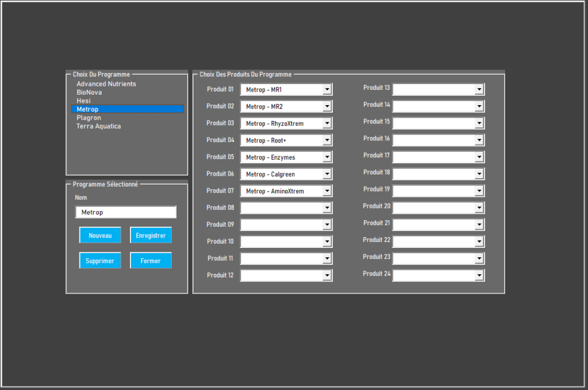Open the Produit 02 dropdown showing Metrop - MR2

[x=327, y=106]
